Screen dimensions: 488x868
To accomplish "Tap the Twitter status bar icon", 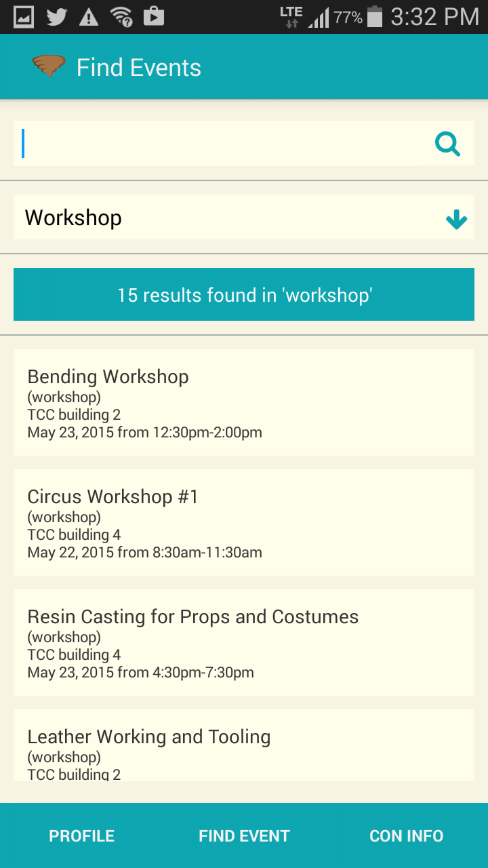I will coord(56,16).
